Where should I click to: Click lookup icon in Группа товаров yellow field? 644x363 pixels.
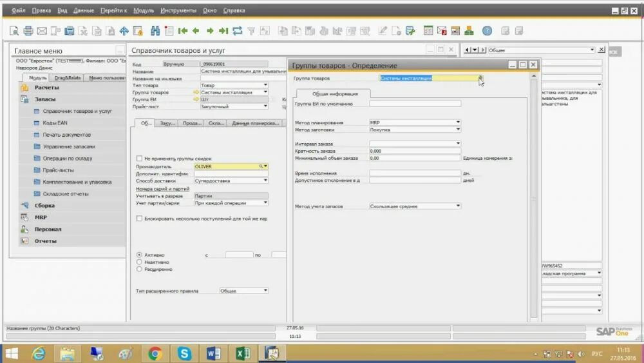coord(480,78)
